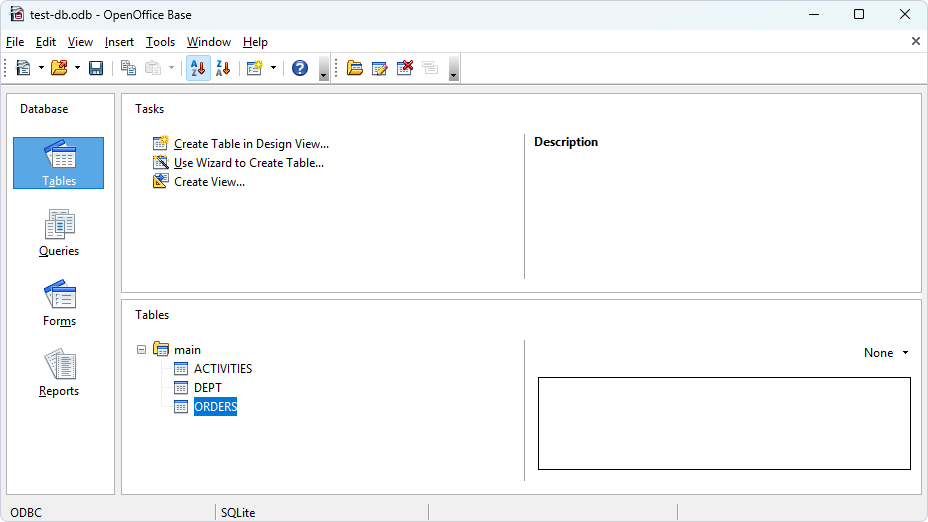928x522 pixels.
Task: Click the Create View task
Action: point(210,182)
